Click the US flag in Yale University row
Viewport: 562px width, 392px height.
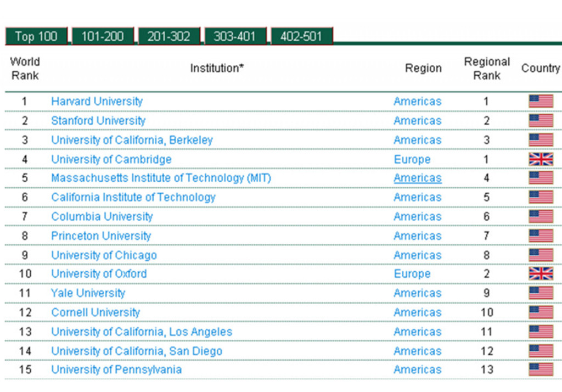pyautogui.click(x=541, y=293)
